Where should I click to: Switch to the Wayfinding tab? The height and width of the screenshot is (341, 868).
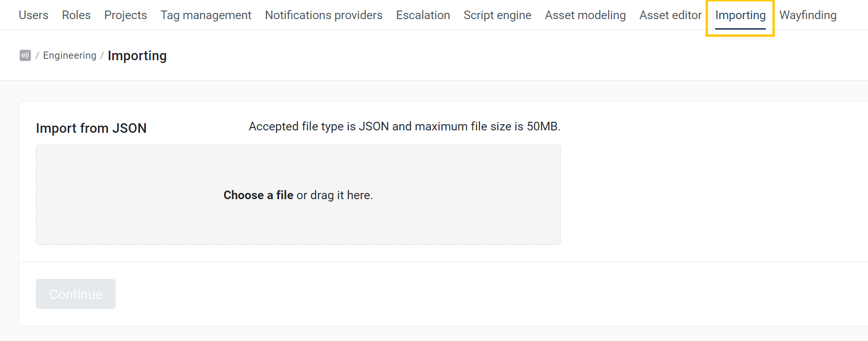(x=808, y=15)
